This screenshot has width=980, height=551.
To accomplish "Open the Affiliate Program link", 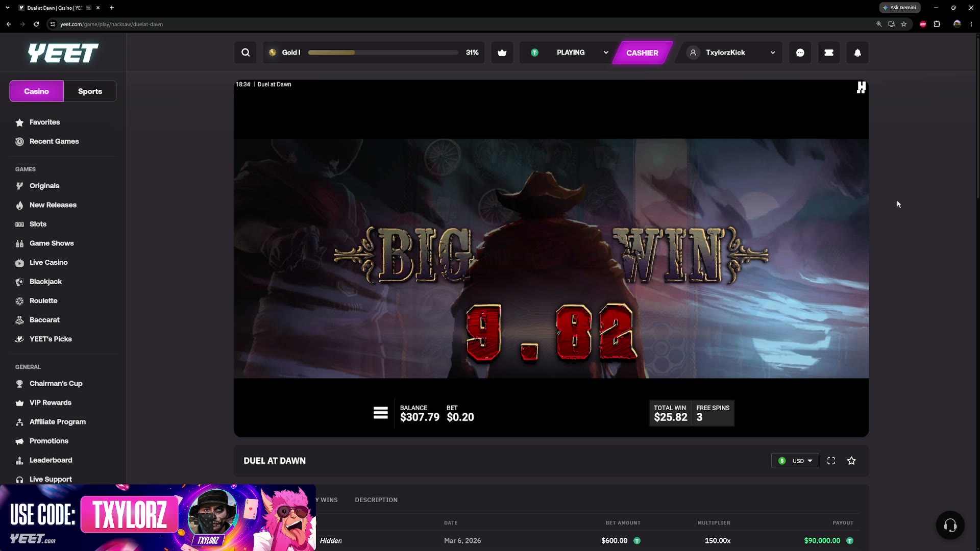I will pyautogui.click(x=58, y=422).
